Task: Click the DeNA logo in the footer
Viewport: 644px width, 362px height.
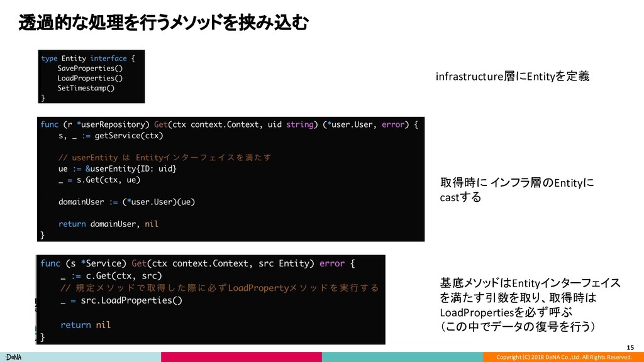Action: click(x=13, y=357)
